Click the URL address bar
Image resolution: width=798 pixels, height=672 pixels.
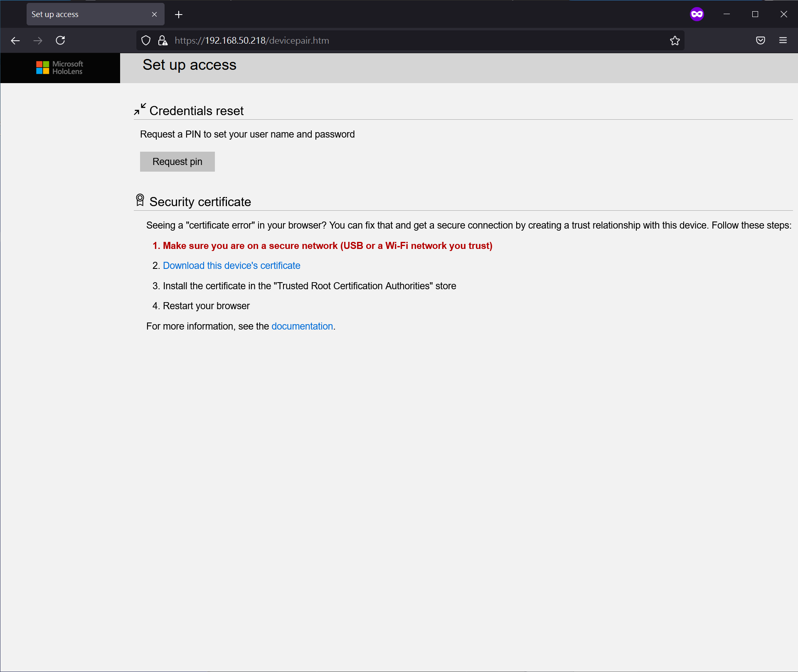point(416,40)
